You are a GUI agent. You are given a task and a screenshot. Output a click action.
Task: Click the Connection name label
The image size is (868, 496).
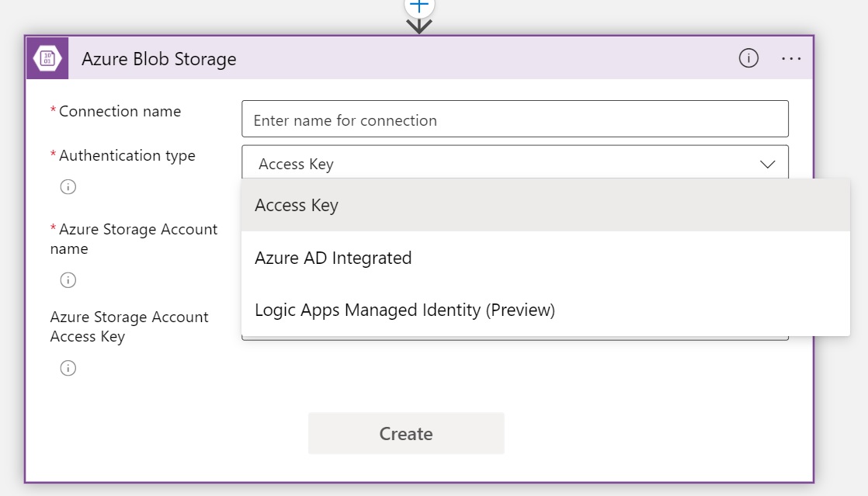120,112
